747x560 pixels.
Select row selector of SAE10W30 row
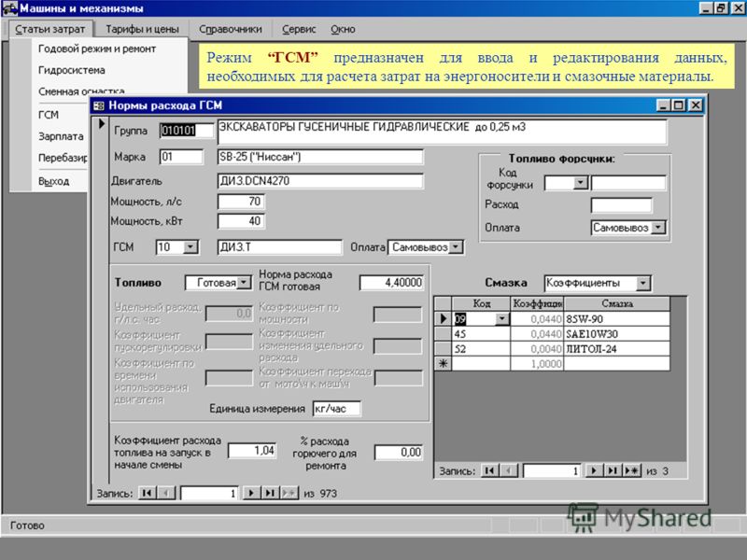[x=443, y=334]
